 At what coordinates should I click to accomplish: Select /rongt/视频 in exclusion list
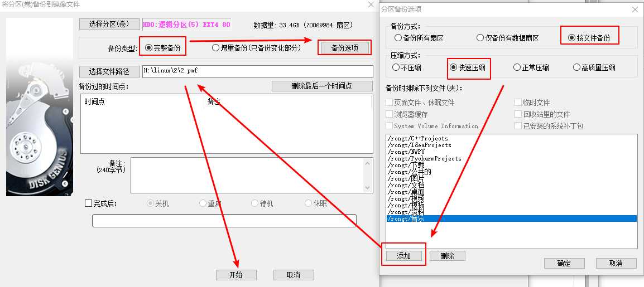(x=511, y=198)
